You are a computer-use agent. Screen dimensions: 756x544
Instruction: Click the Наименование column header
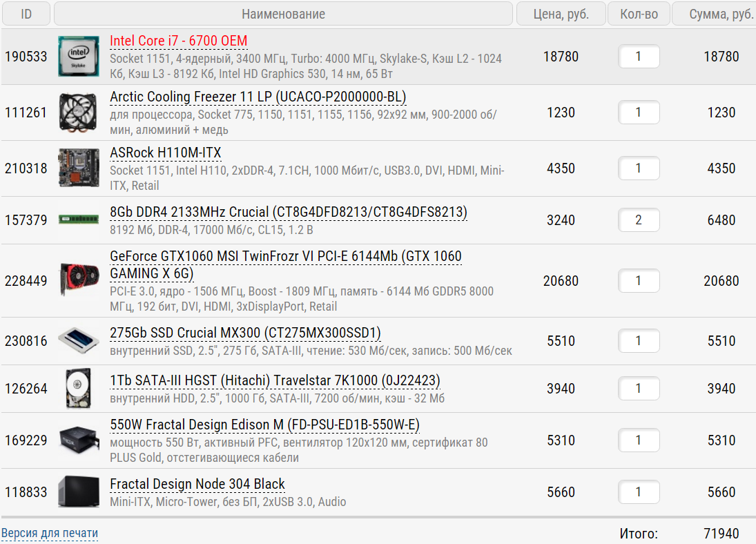283,14
